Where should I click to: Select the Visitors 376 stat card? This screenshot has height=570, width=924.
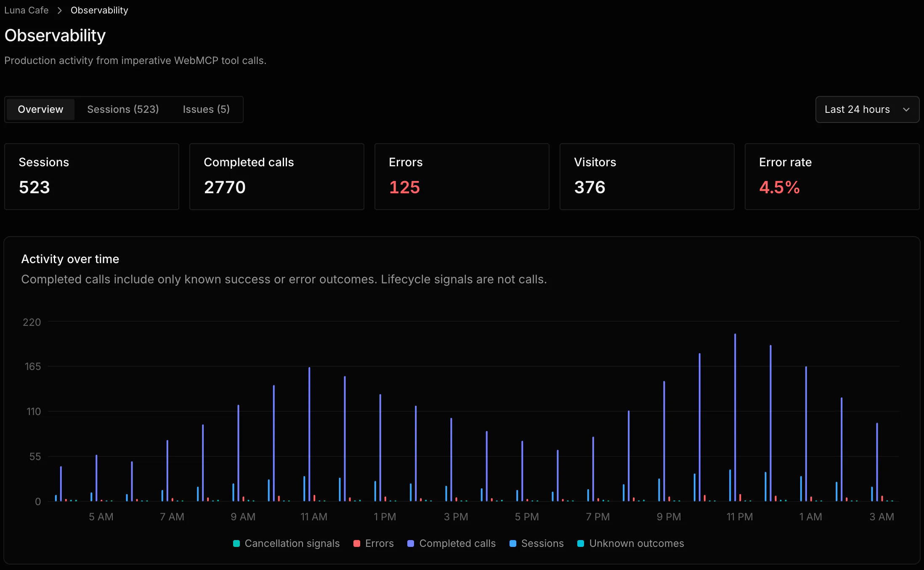point(647,176)
